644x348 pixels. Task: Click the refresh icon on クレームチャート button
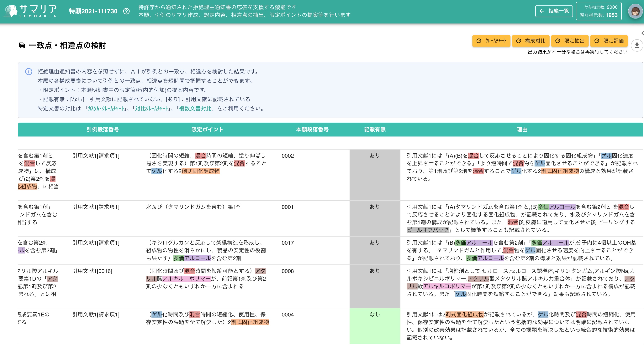coord(479,41)
